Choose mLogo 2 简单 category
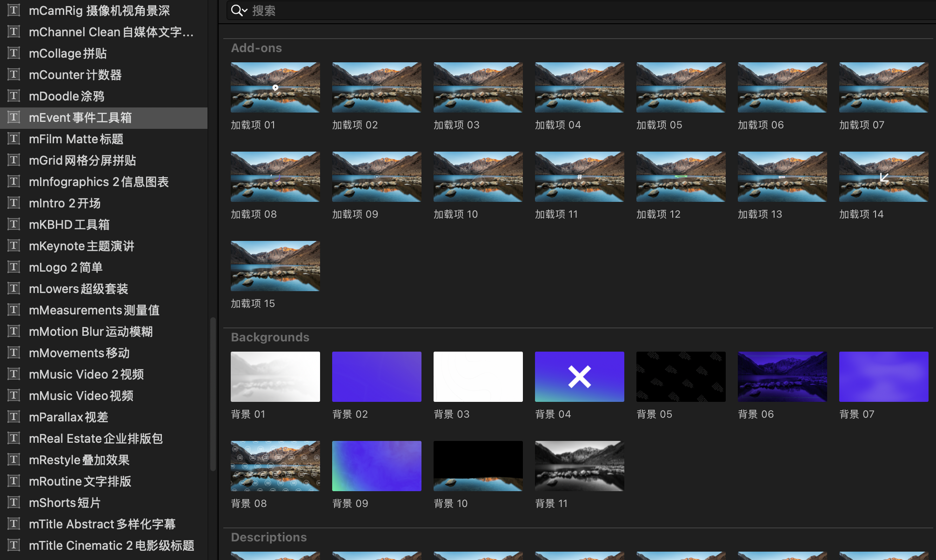This screenshot has height=560, width=936. (x=104, y=267)
